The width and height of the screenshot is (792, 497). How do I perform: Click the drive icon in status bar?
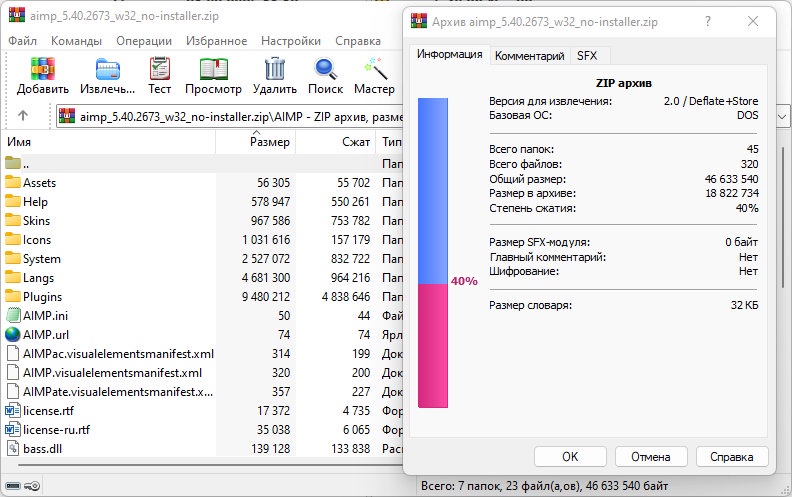tap(13, 486)
